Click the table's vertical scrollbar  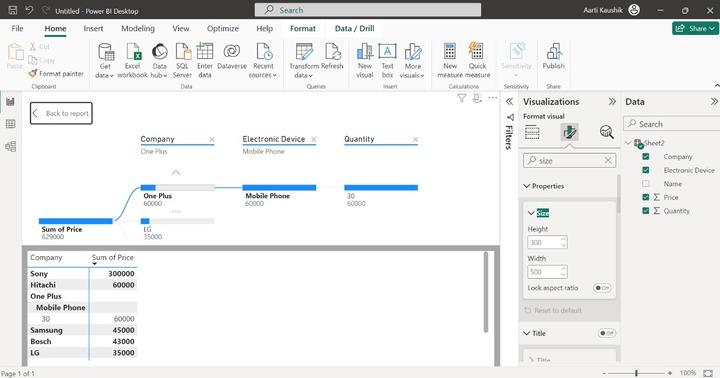click(x=485, y=292)
